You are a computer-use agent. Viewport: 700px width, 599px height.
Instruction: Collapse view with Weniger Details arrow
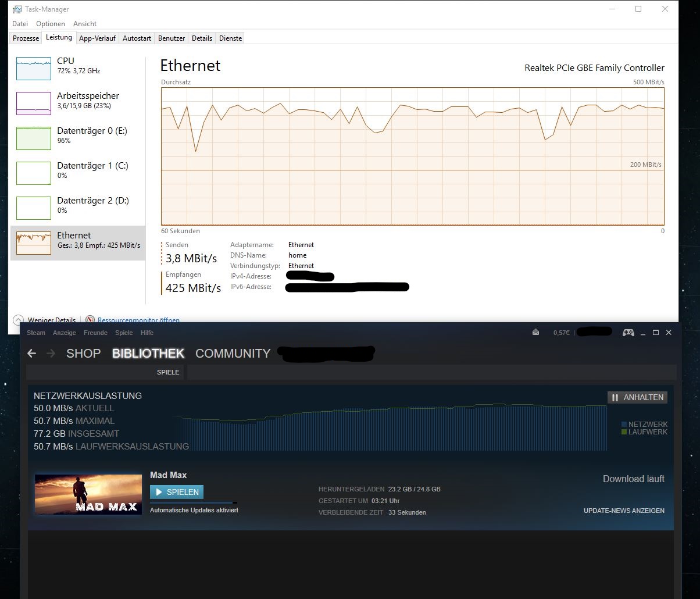pyautogui.click(x=19, y=320)
